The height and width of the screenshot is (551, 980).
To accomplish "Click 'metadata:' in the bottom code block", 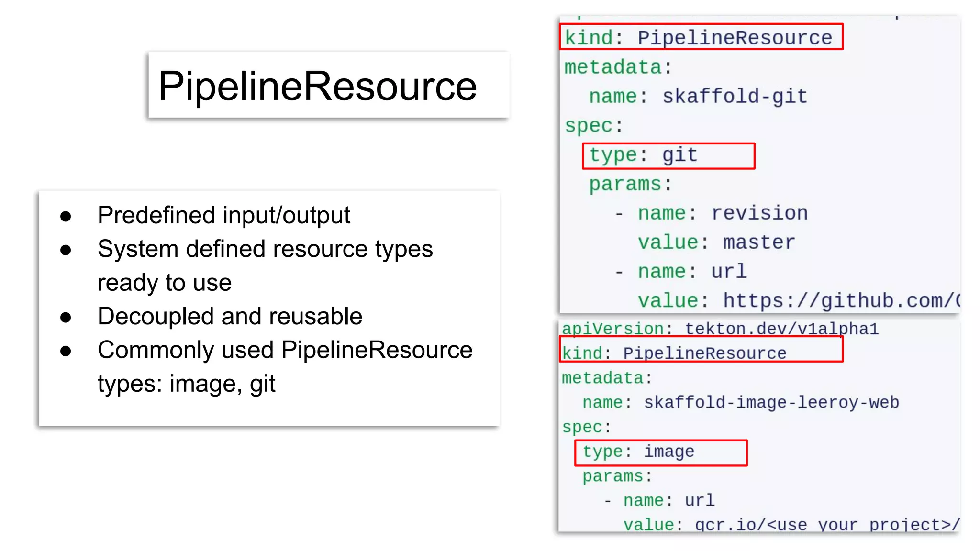I will pos(607,378).
